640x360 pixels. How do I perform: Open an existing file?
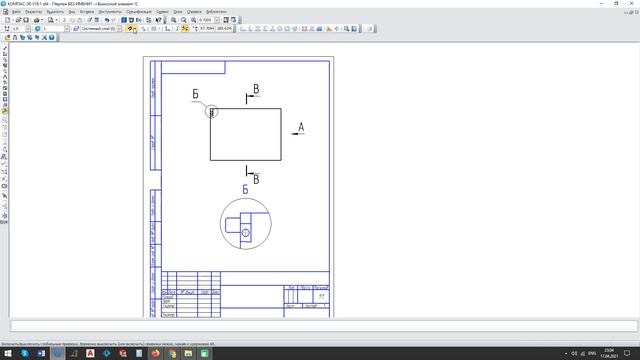18,20
